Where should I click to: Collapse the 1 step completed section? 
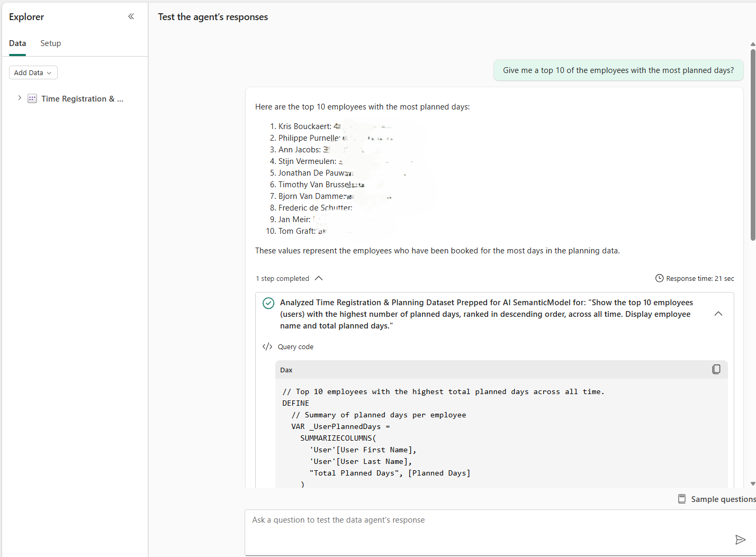pos(319,278)
